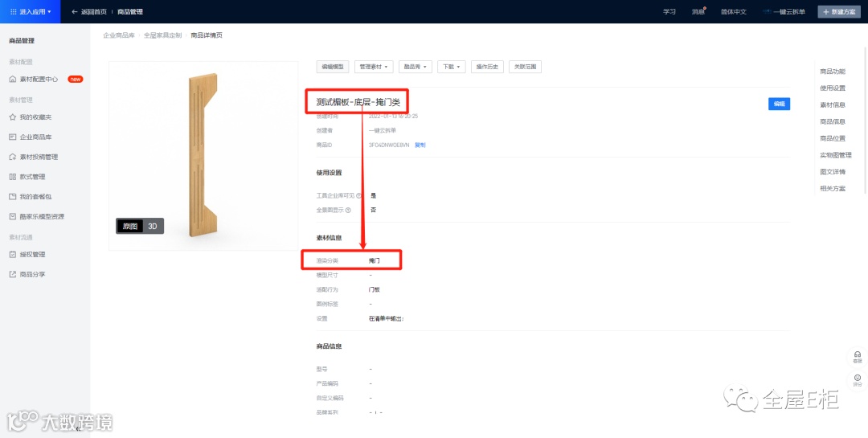The width and height of the screenshot is (868, 438).
Task: Jump to 商品信息 anchor
Action: [x=833, y=122]
